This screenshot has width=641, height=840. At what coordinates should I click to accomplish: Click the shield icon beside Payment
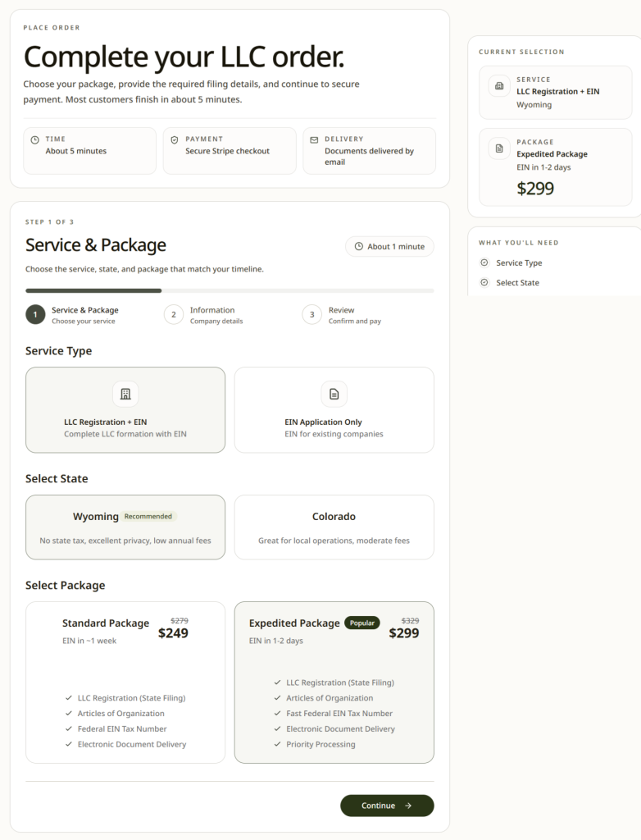click(x=174, y=140)
